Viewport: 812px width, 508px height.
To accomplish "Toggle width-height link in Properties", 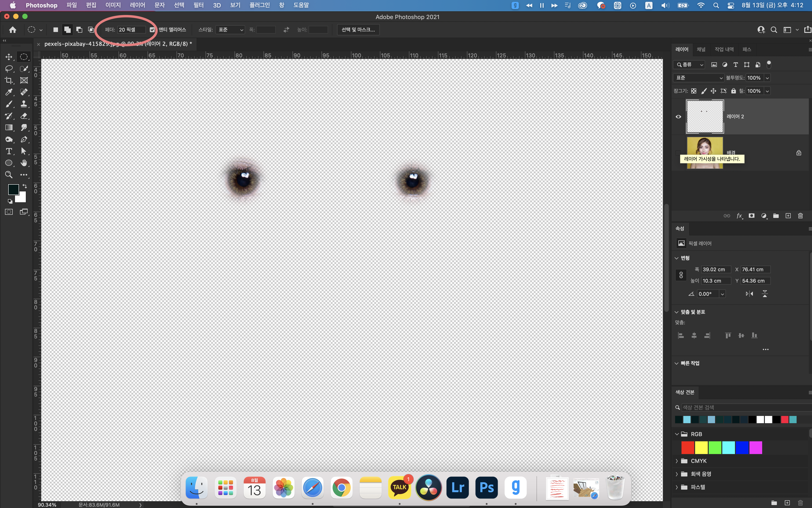I will tap(681, 275).
